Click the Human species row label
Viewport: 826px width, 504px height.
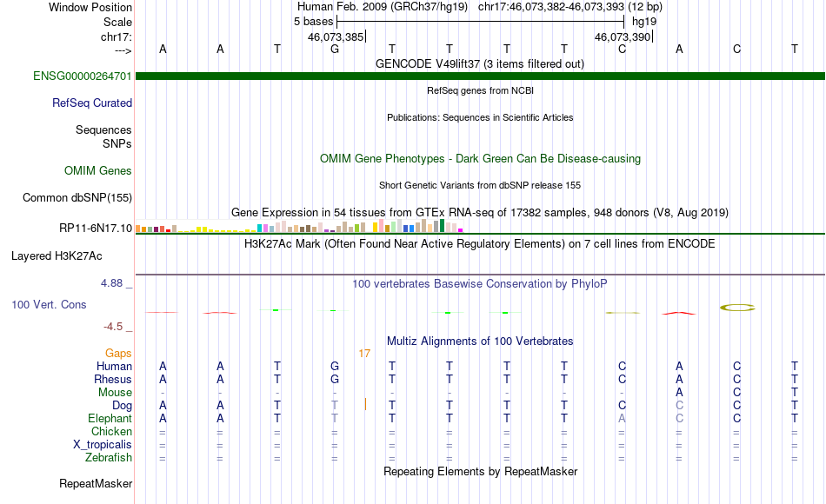click(114, 367)
